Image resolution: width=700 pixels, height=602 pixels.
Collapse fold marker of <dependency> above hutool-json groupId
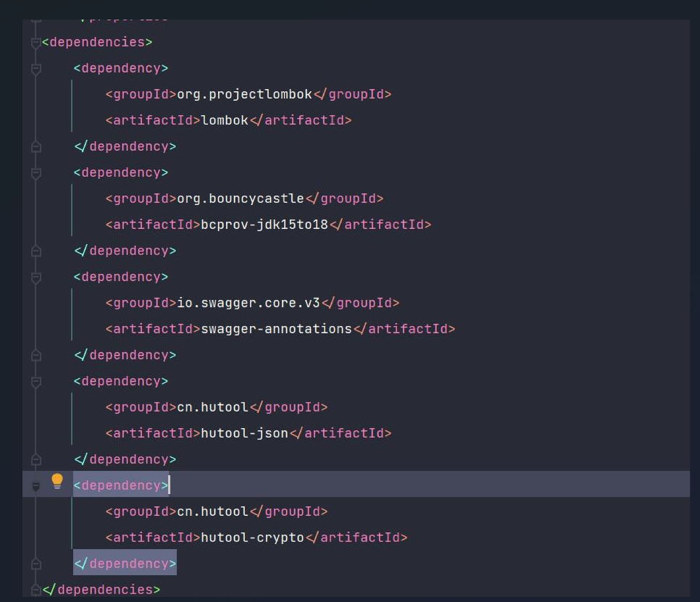pos(36,382)
